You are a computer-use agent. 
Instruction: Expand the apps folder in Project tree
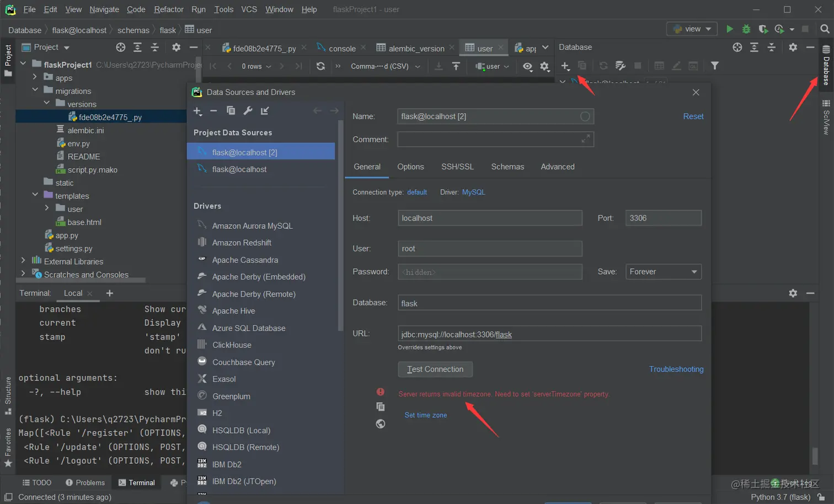pos(35,78)
